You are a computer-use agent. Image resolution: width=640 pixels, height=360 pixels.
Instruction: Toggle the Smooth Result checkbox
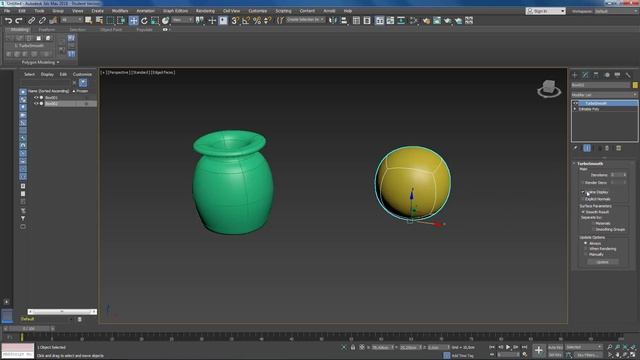[x=583, y=212]
